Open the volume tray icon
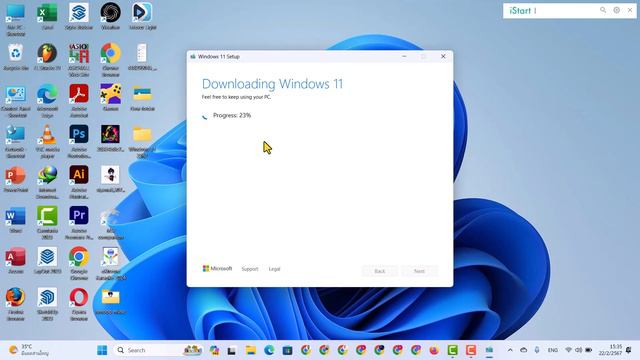 [578, 350]
